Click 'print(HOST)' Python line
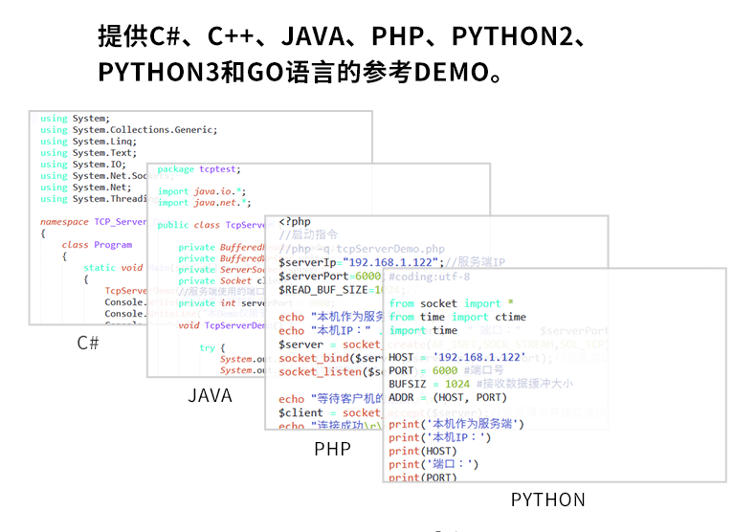756x532 pixels. (x=422, y=451)
